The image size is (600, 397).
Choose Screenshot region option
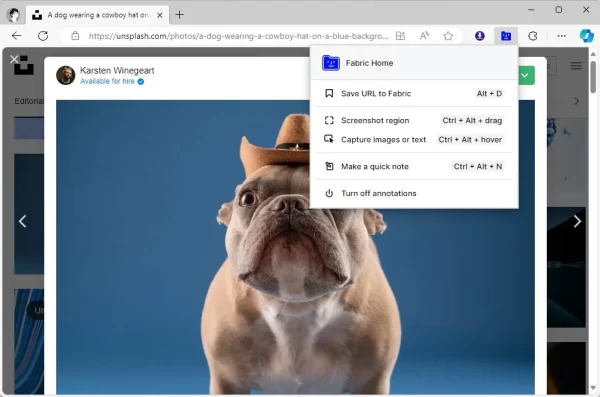coord(414,120)
